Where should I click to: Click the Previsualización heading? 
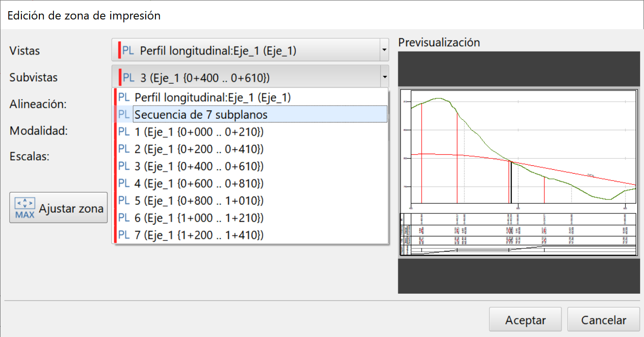(x=439, y=42)
